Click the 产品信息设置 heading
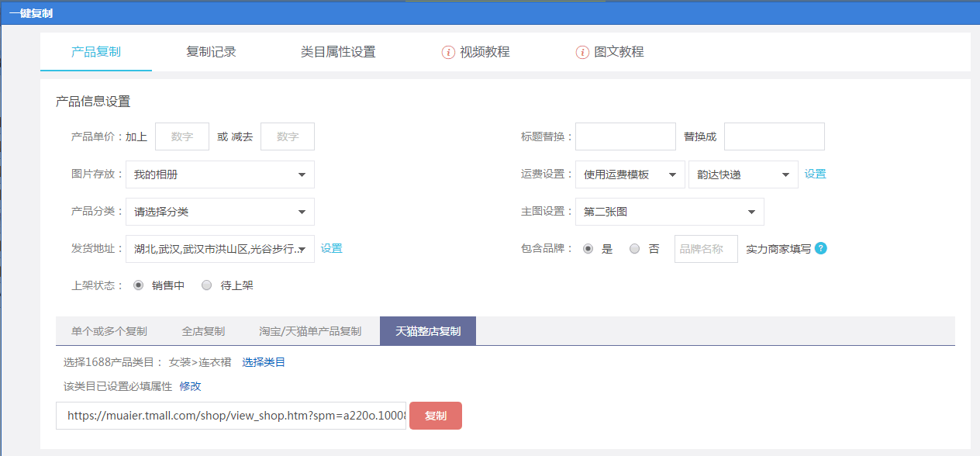980x456 pixels. coord(93,102)
